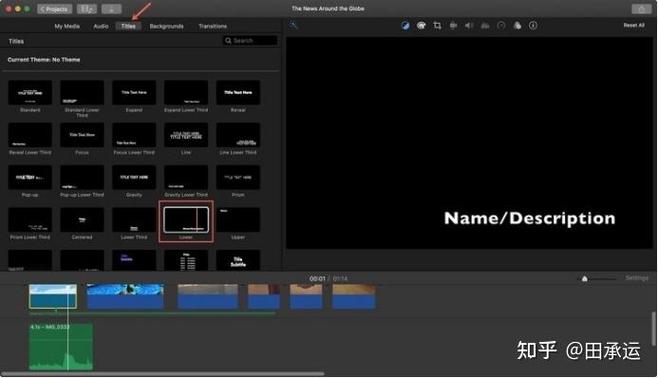Open the Clip Filter and Audio Effects tool

(517, 26)
